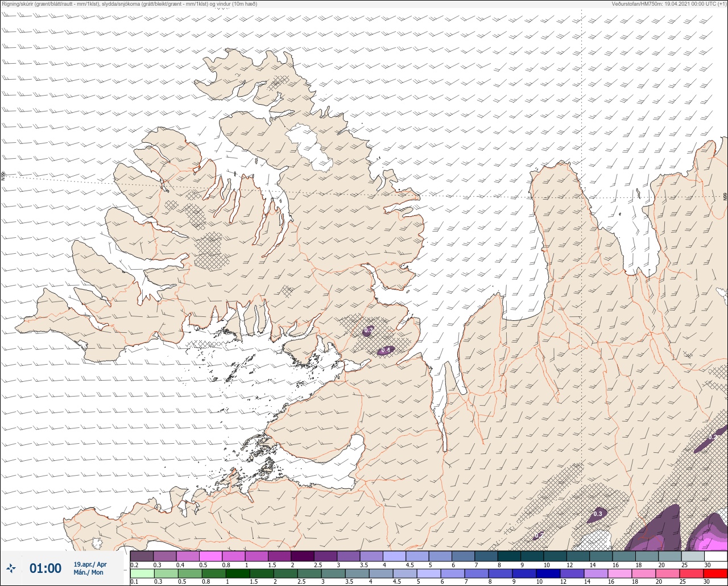
Task: Select the navy blue swatch labeled 10 in bottom legend
Action: coord(548,573)
